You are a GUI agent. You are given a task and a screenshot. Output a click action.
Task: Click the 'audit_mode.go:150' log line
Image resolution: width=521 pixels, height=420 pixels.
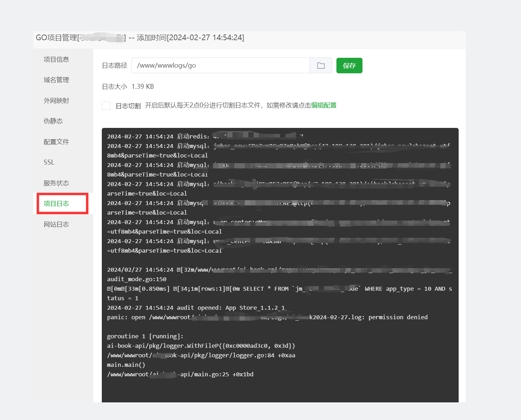click(137, 279)
